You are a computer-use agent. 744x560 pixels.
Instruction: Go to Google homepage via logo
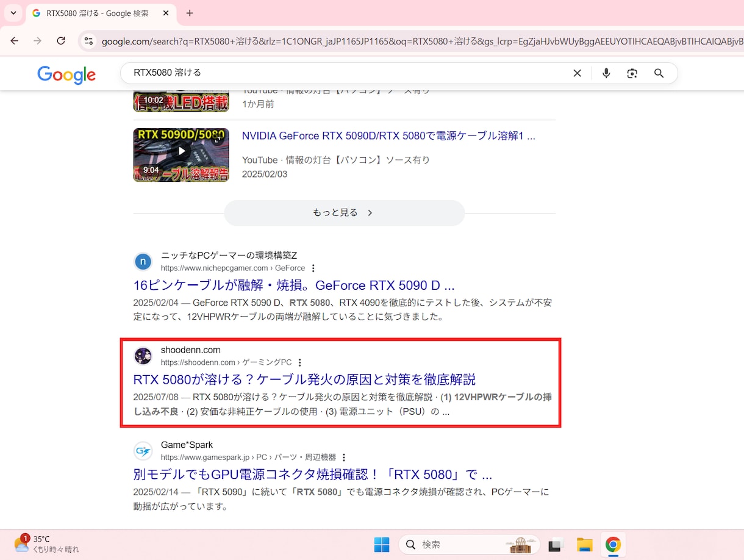coord(66,74)
